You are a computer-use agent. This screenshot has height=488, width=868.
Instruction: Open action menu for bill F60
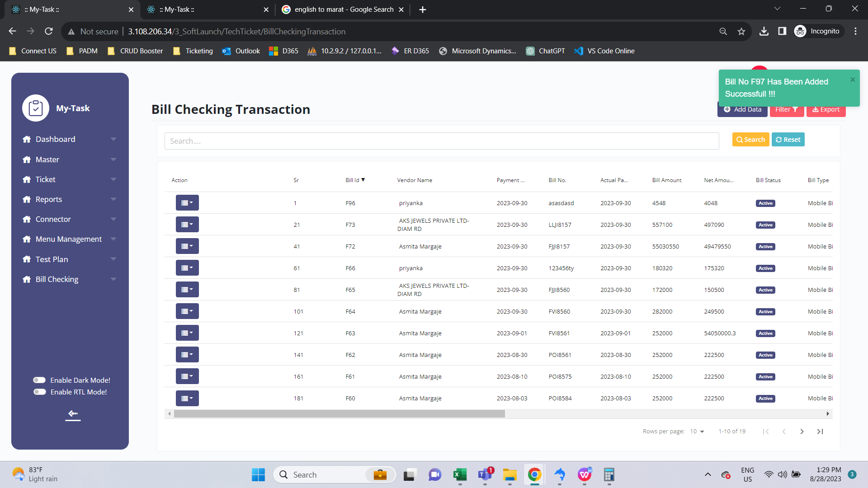tap(187, 398)
